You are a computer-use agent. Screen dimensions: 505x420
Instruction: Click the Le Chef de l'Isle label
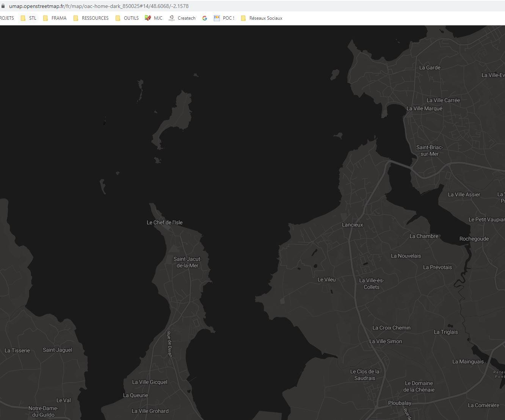(x=164, y=222)
